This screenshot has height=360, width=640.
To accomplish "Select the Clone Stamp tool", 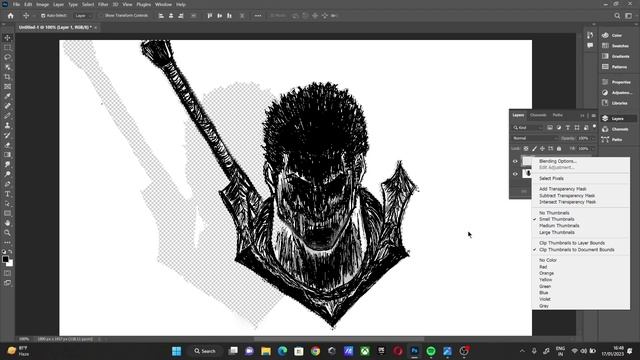I will pos(7,126).
